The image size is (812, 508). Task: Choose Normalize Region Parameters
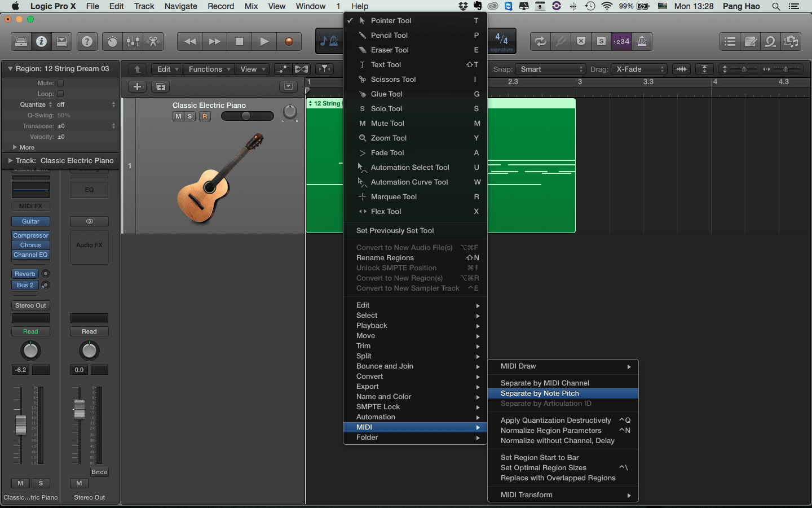[x=563, y=430]
